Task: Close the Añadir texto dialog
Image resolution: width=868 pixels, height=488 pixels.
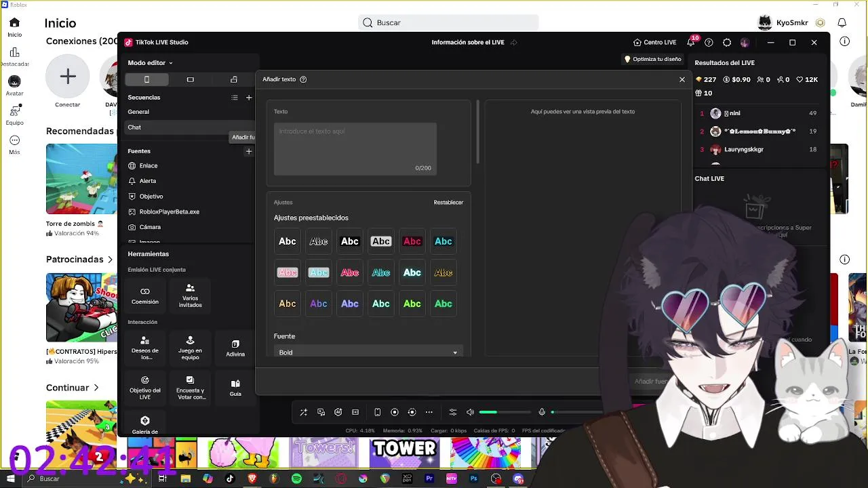Action: (682, 79)
